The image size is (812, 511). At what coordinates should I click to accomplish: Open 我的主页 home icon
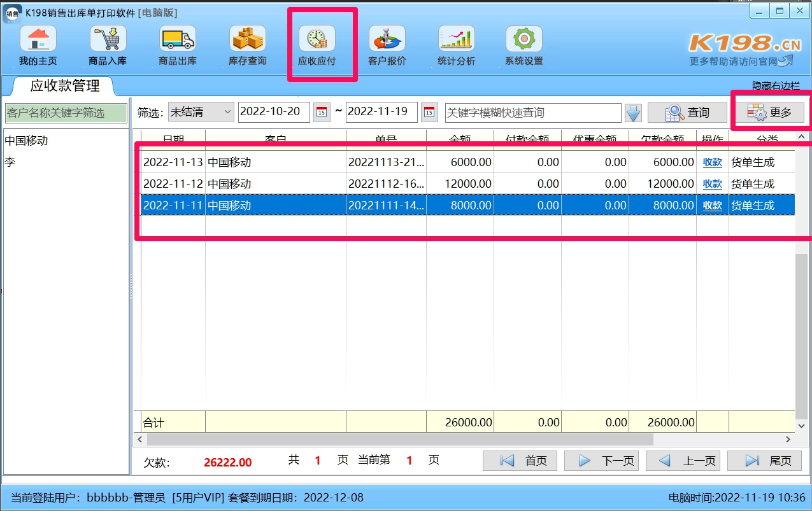(38, 39)
